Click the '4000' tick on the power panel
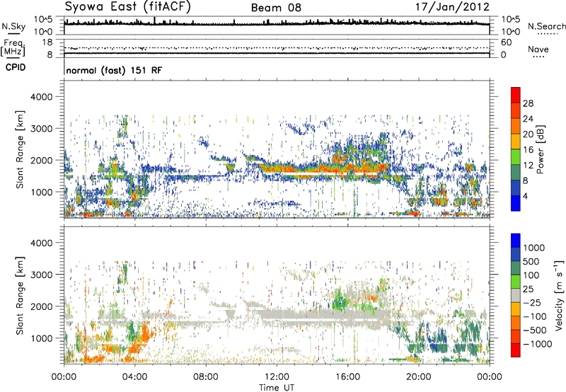This screenshot has width=566, height=392. pyautogui.click(x=42, y=97)
